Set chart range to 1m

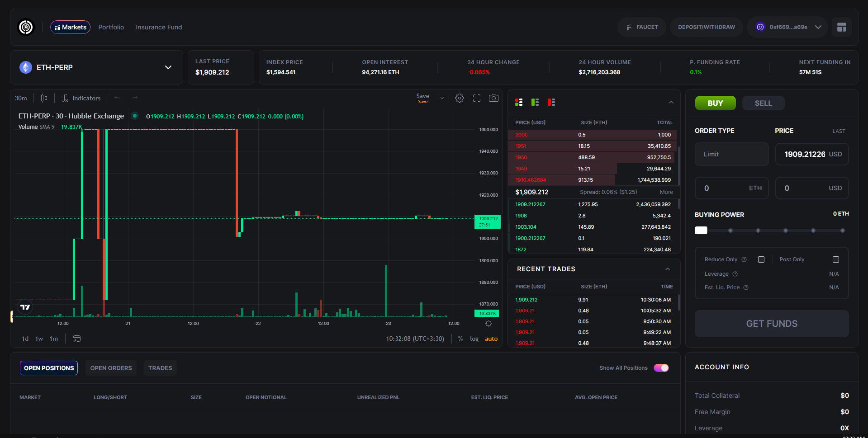(54, 339)
